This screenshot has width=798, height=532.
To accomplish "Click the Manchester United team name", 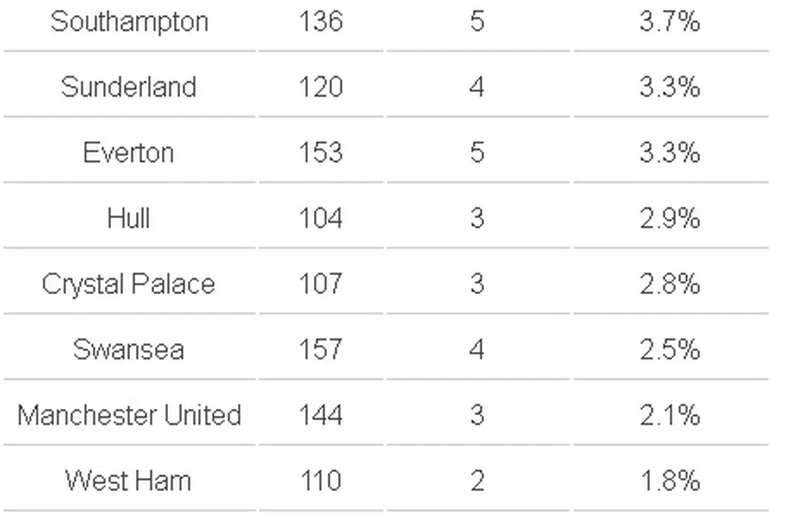I will (x=128, y=415).
